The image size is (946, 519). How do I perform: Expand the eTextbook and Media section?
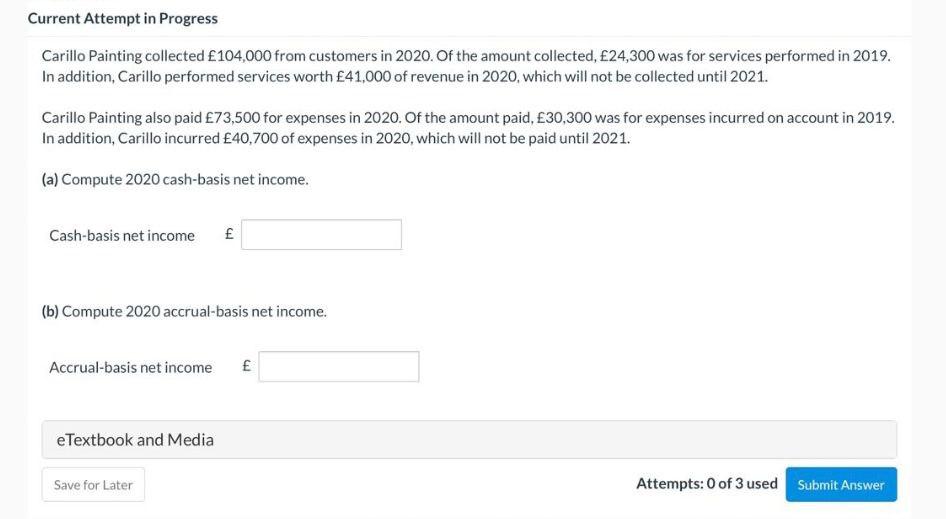(x=469, y=440)
